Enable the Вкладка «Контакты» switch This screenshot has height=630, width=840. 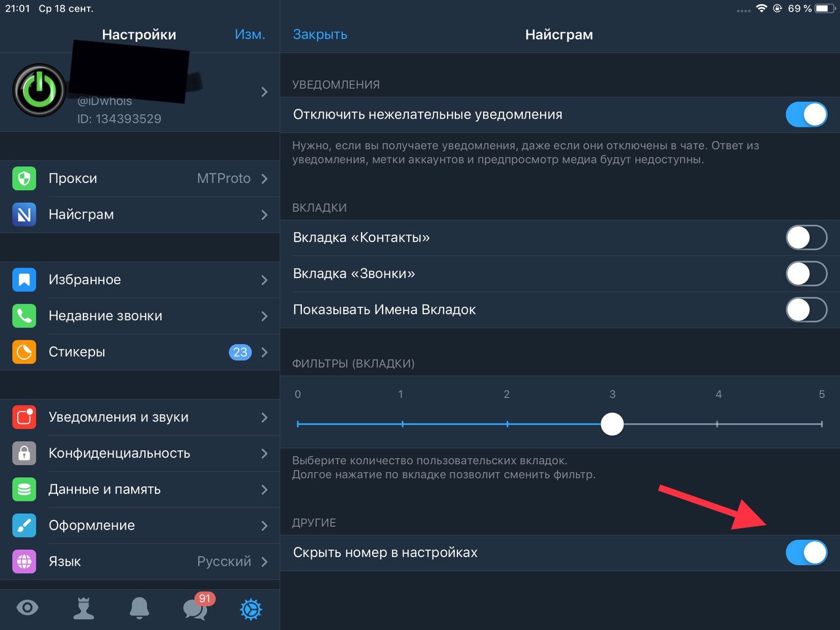coord(807,238)
